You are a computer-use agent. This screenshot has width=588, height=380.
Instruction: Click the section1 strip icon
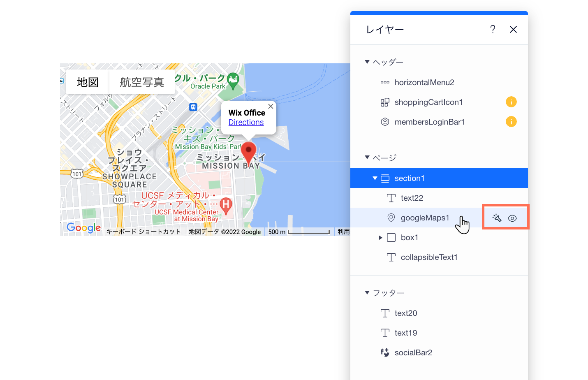pyautogui.click(x=385, y=178)
